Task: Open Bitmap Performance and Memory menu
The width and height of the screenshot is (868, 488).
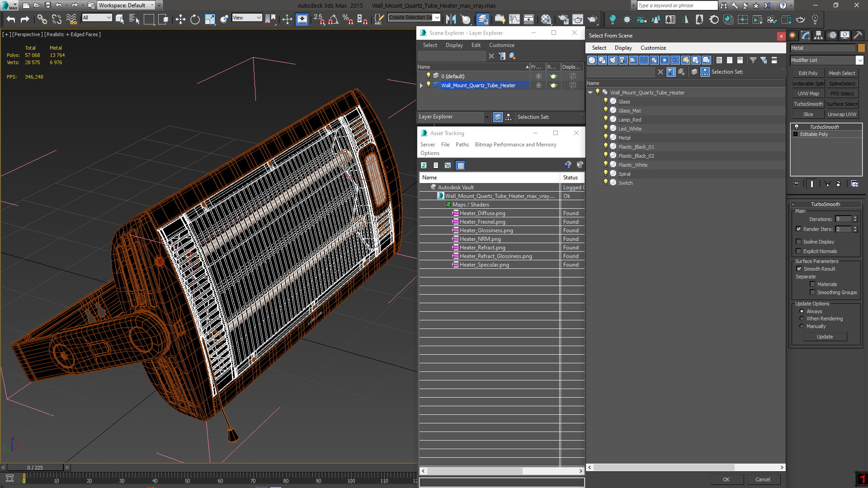Action: pyautogui.click(x=515, y=145)
